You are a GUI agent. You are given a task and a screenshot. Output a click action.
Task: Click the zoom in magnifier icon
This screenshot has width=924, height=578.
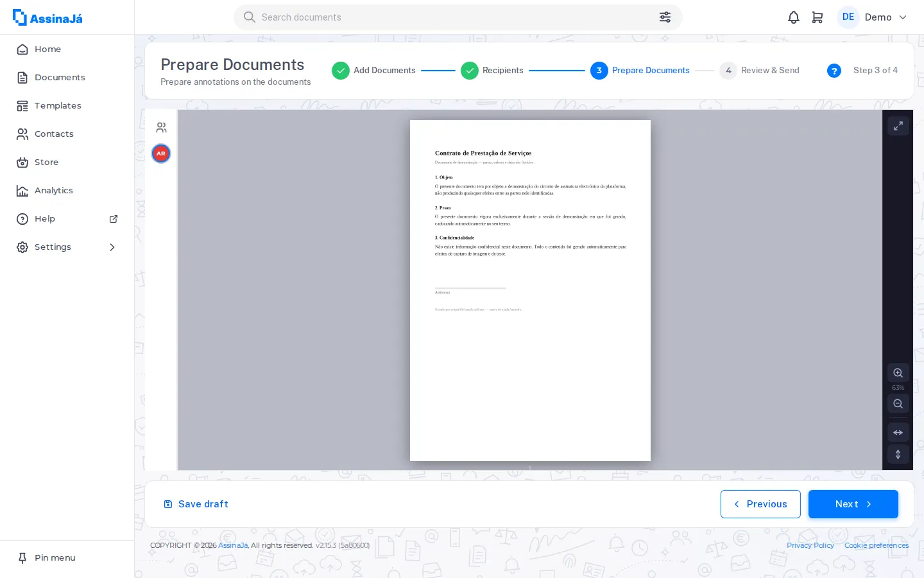(x=898, y=373)
